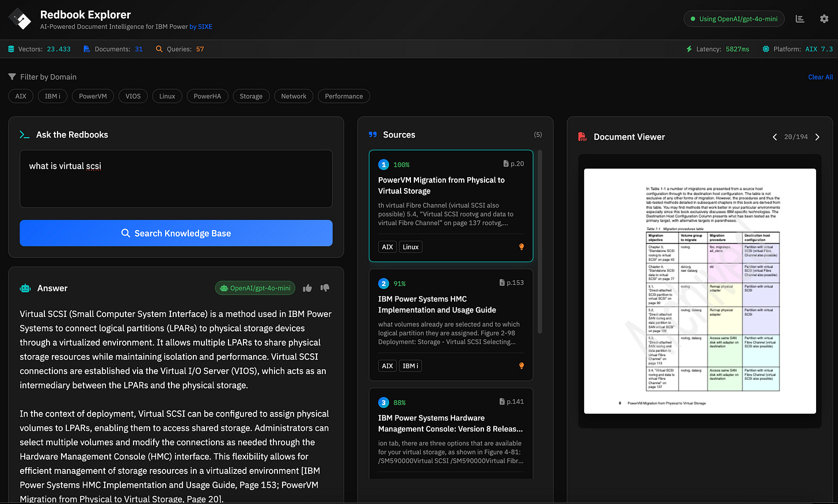The height and width of the screenshot is (504, 838).
Task: Toggle the VIOS domain filter
Action: tap(133, 96)
